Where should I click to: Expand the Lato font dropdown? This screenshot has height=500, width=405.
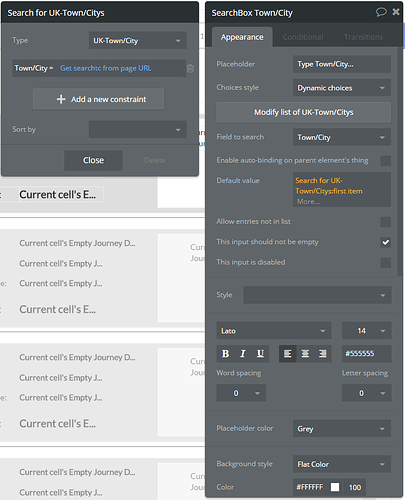pos(274,331)
